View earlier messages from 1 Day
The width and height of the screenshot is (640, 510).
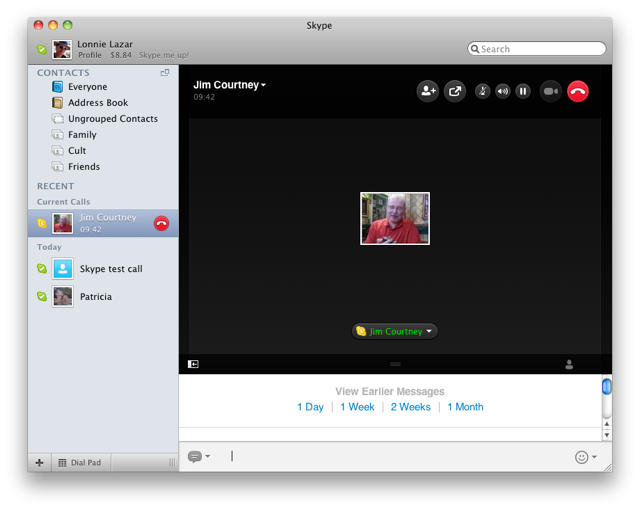click(x=310, y=407)
